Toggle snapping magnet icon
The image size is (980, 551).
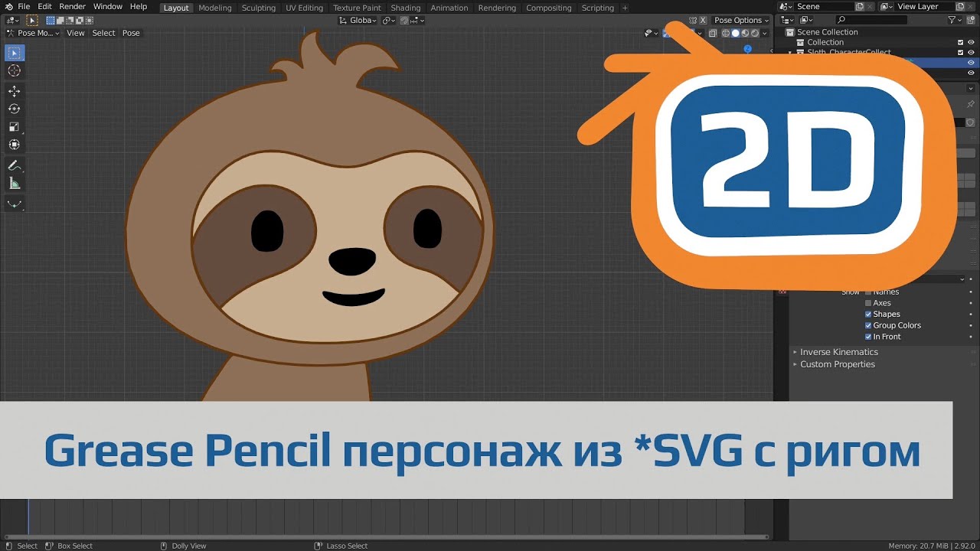405,21
